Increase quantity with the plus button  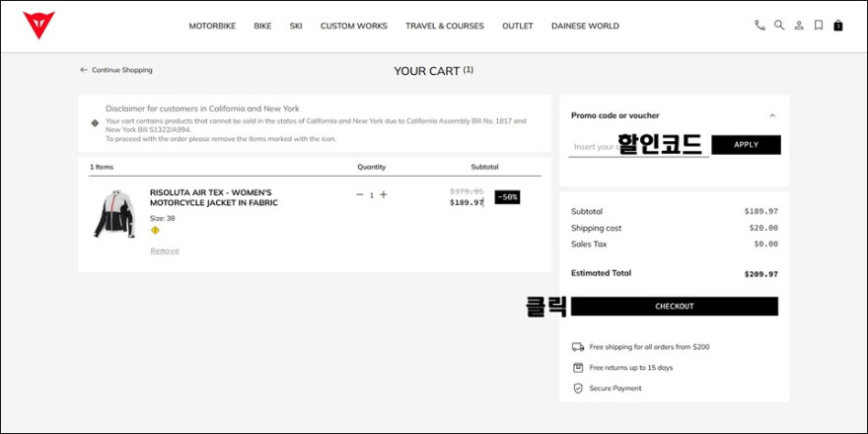(383, 195)
